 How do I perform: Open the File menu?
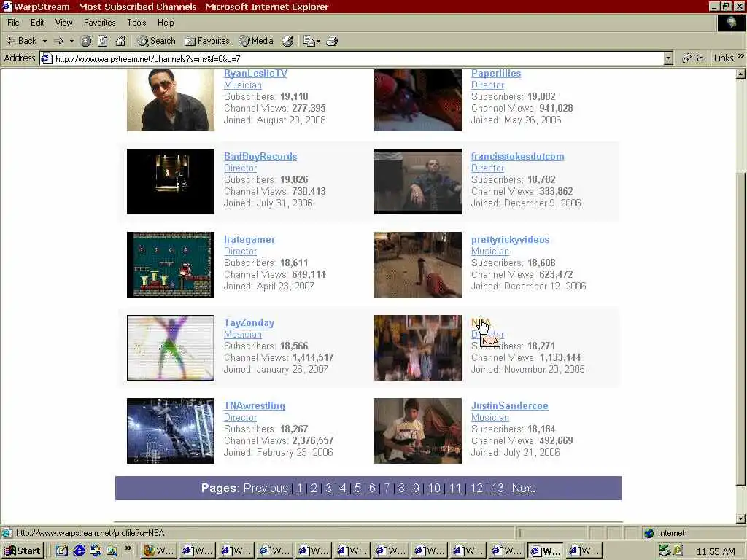[x=13, y=23]
